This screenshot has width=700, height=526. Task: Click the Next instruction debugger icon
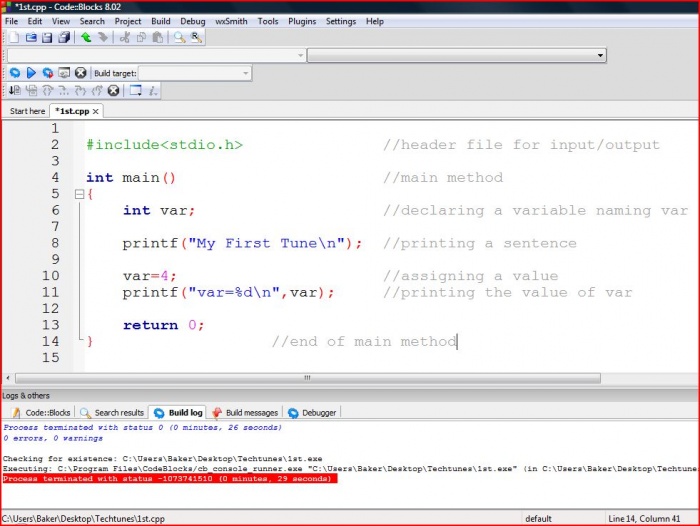click(64, 91)
